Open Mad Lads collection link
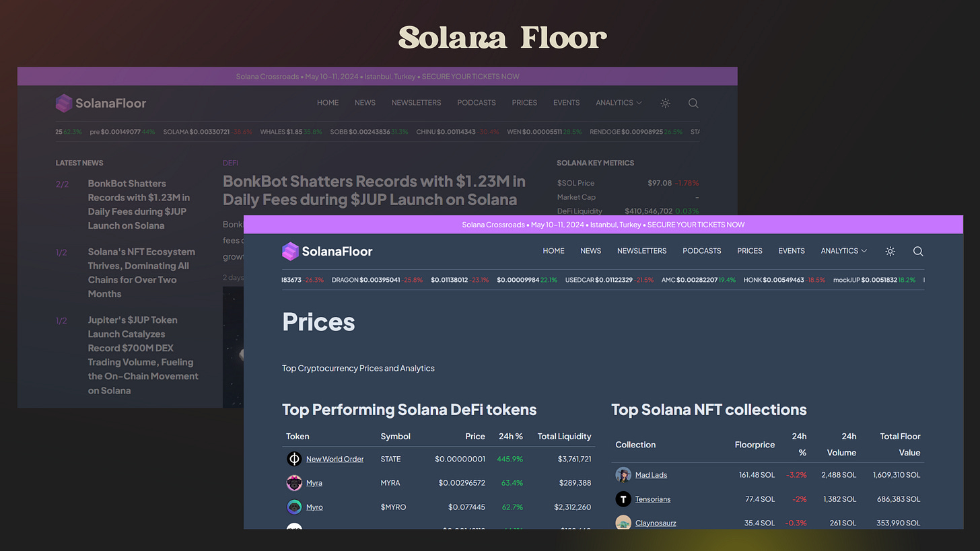Image resolution: width=980 pixels, height=551 pixels. [651, 475]
